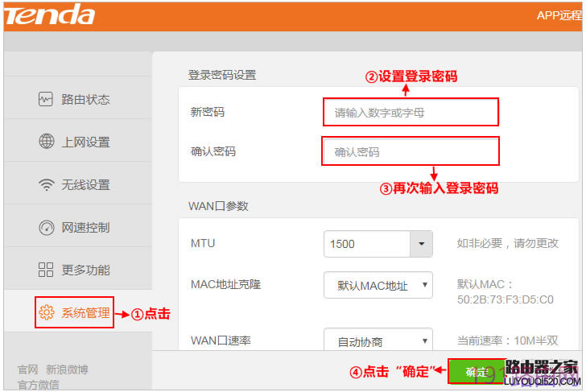The height and width of the screenshot is (392, 586).
Task: Visit the 官网 link
Action: pyautogui.click(x=27, y=370)
